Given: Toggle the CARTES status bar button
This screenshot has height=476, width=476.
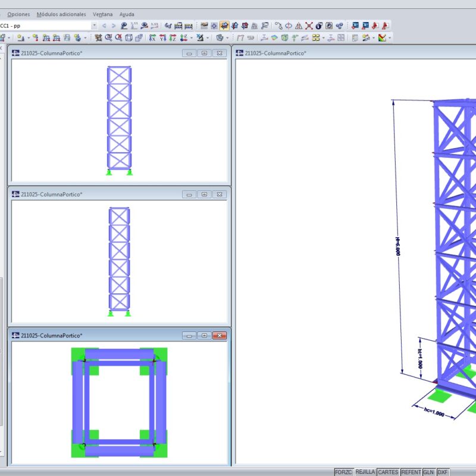Looking at the screenshot, I should tap(389, 472).
